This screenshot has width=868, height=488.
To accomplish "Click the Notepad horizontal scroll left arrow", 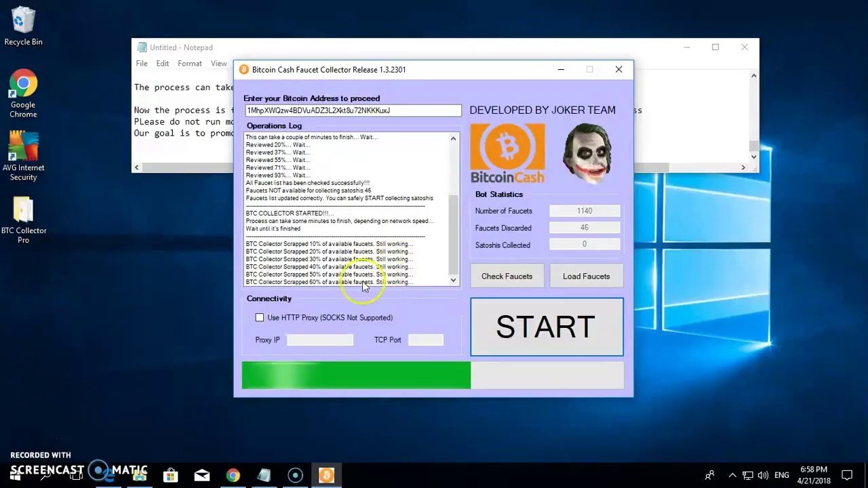I will point(137,167).
